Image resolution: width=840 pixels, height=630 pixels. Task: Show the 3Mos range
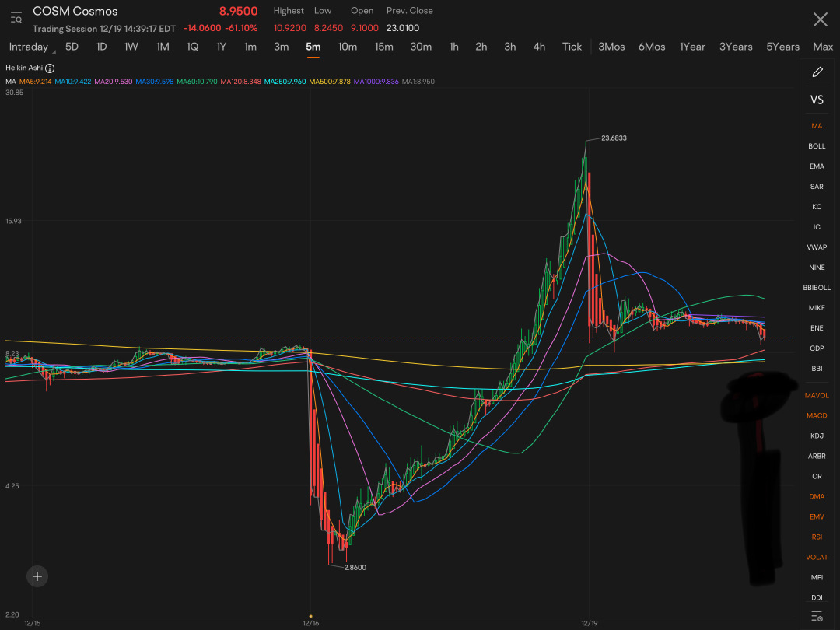click(x=612, y=47)
